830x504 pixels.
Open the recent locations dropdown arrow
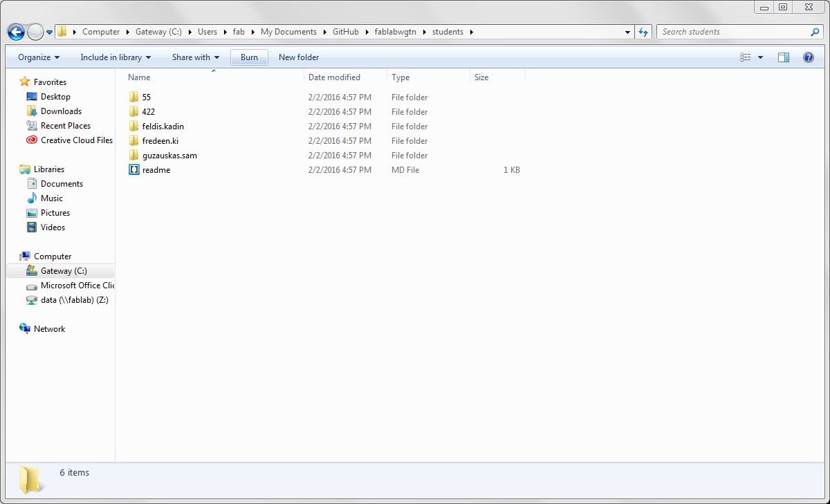[x=49, y=32]
